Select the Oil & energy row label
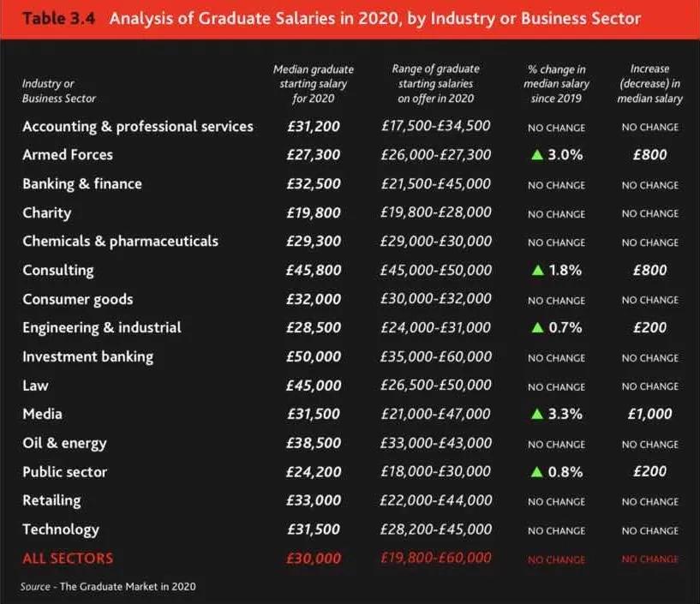 coord(64,443)
